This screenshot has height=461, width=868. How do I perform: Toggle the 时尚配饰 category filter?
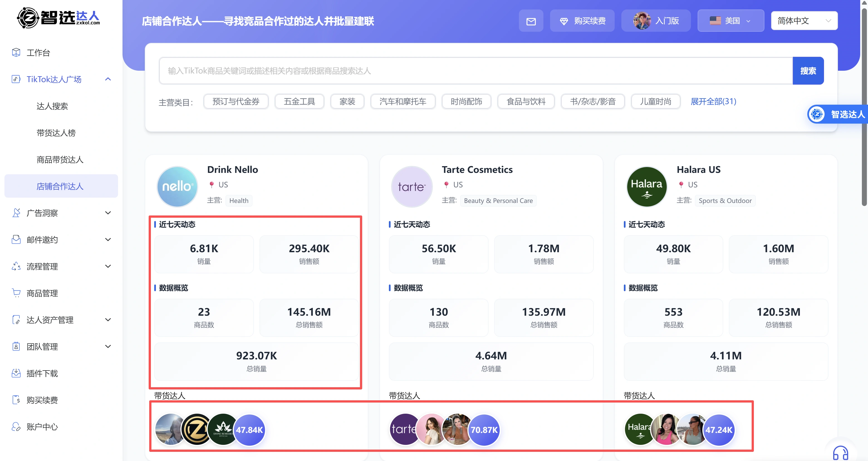click(466, 101)
